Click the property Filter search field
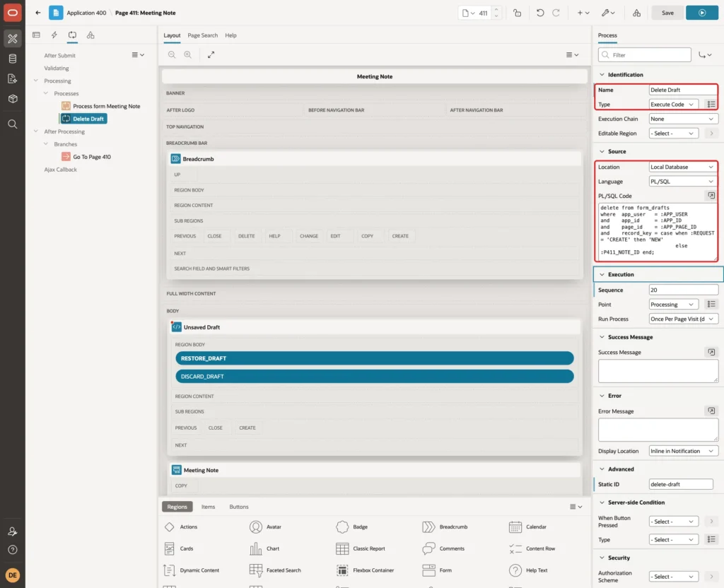Viewport: 724px width, 588px height. 645,55
